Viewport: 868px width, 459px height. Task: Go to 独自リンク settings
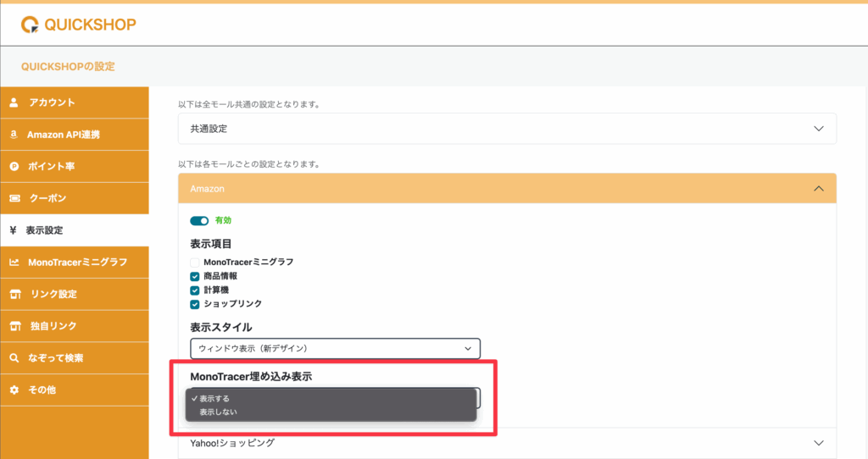pyautogui.click(x=75, y=326)
